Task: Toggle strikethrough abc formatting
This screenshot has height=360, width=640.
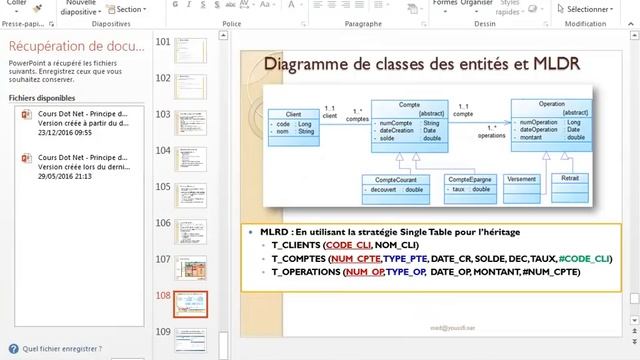Action: pyautogui.click(x=231, y=4)
